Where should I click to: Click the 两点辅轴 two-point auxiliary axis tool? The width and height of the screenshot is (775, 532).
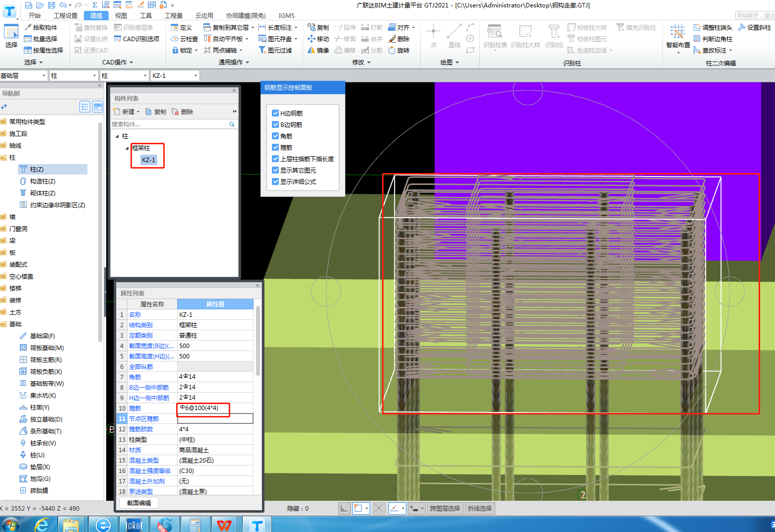(x=223, y=50)
